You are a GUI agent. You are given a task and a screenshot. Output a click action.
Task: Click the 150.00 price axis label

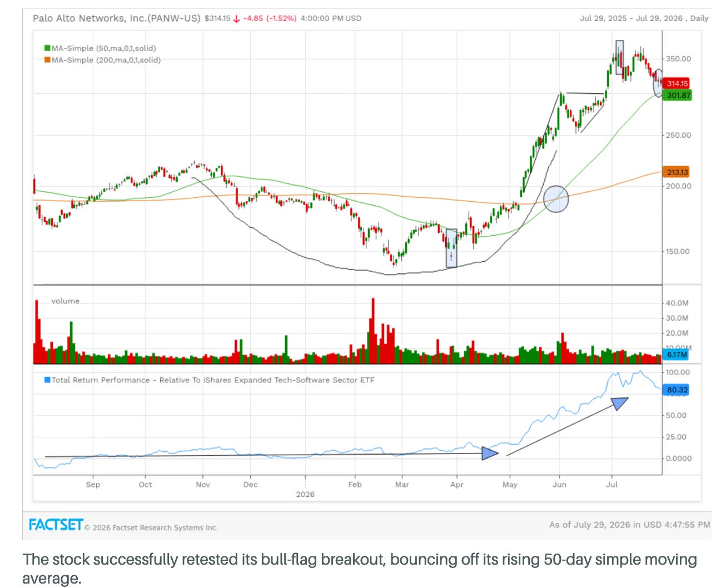tap(678, 251)
